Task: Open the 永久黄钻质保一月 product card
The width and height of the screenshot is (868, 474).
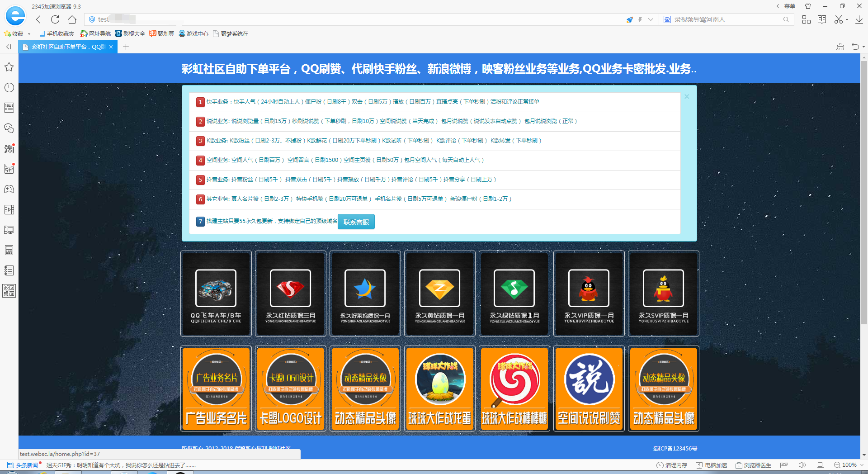Action: coord(440,294)
